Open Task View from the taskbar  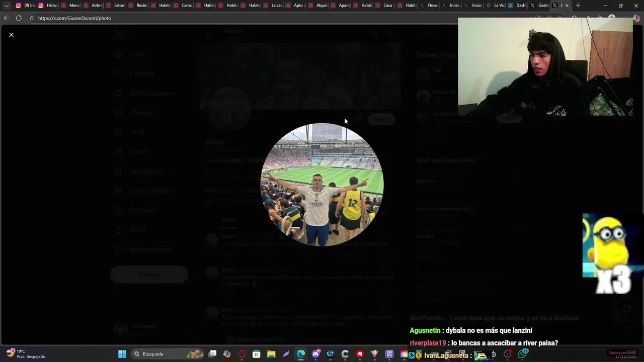click(x=212, y=354)
